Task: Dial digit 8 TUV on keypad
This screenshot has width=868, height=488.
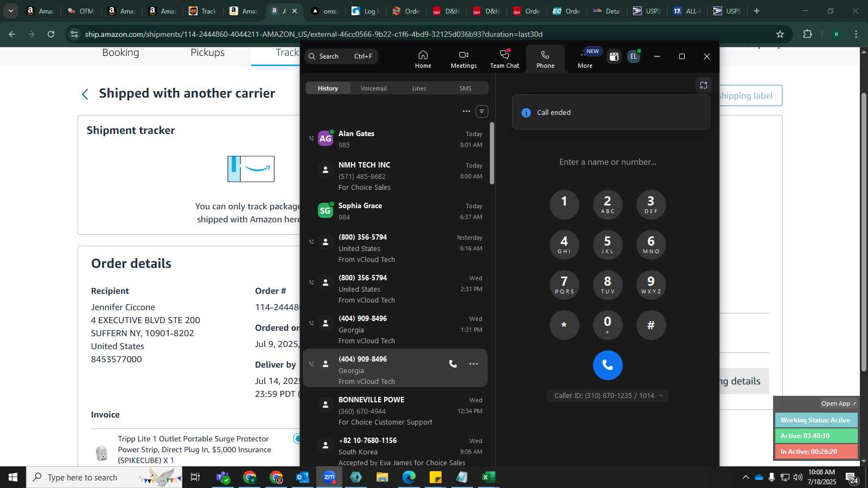Action: 608,285
